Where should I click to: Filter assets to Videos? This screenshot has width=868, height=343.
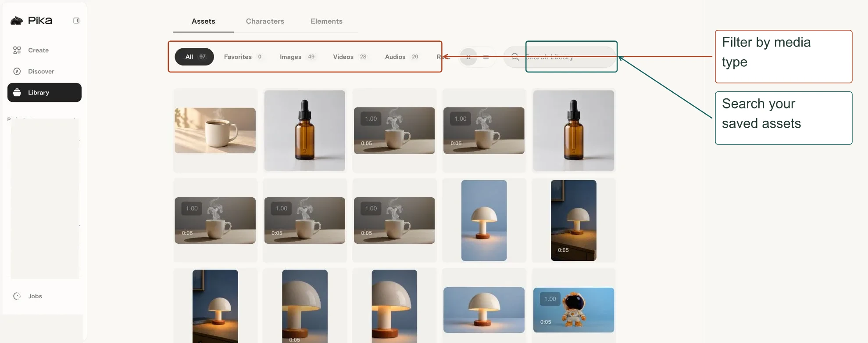coord(350,57)
